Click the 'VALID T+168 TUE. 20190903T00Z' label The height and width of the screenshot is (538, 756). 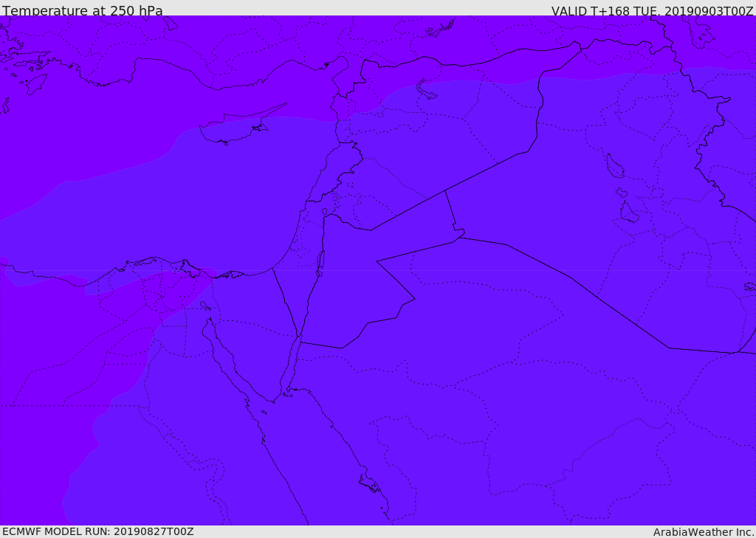653,10
